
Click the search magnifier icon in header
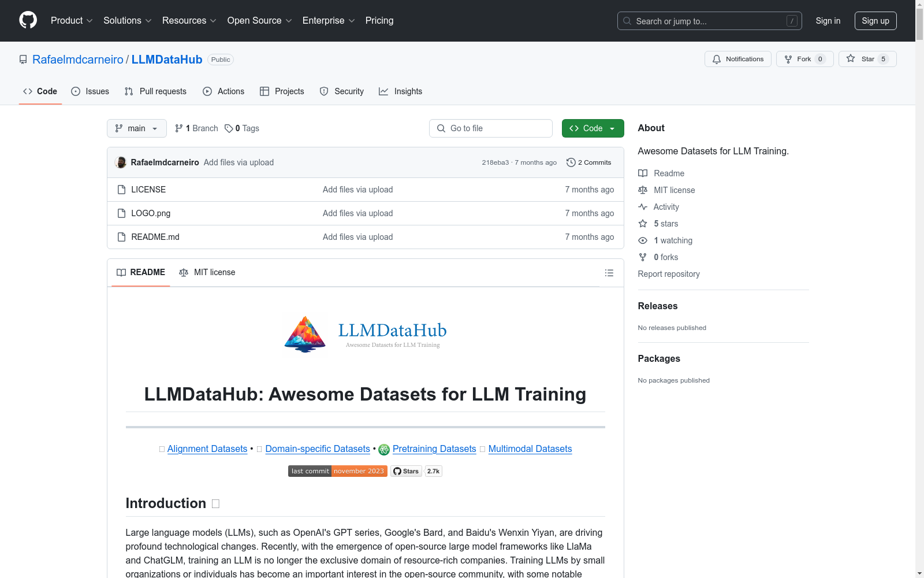pos(627,21)
